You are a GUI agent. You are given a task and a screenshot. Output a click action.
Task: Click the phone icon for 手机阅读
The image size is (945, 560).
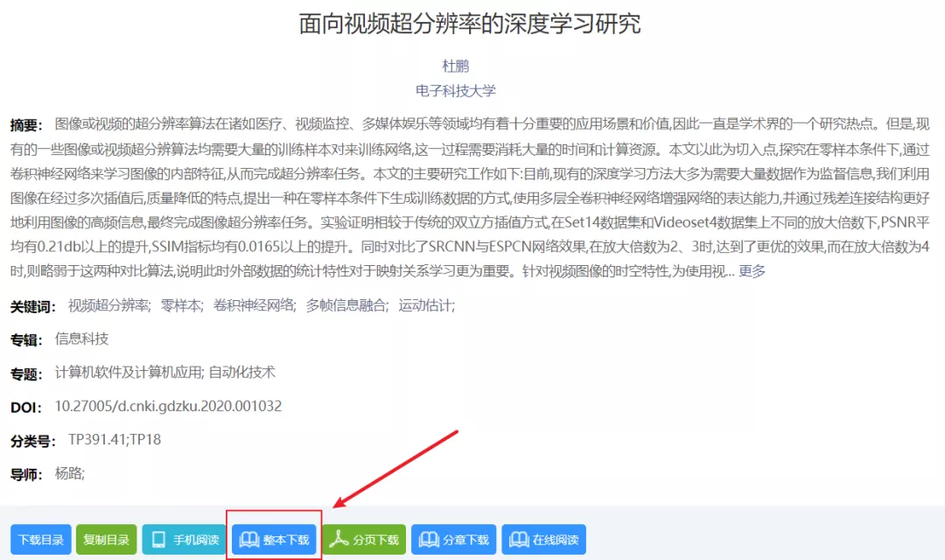point(159,540)
